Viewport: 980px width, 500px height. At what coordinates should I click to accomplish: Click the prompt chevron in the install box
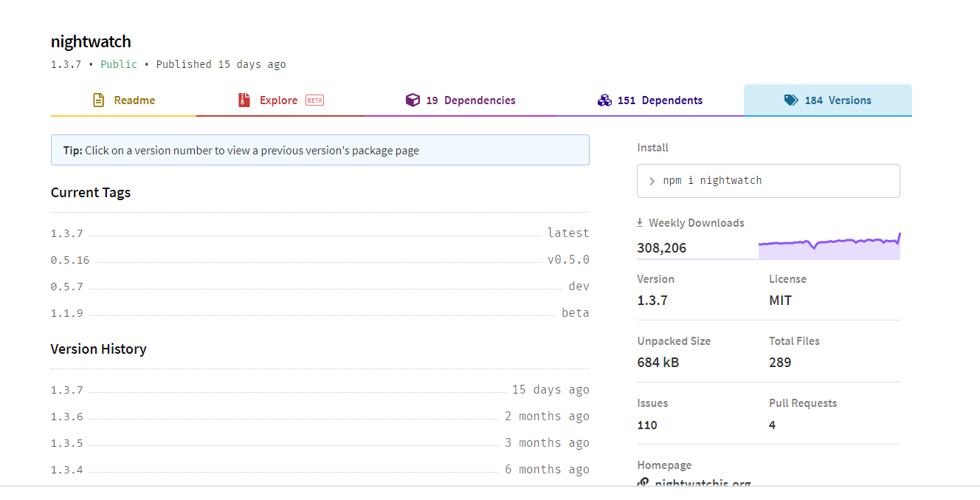coord(652,181)
